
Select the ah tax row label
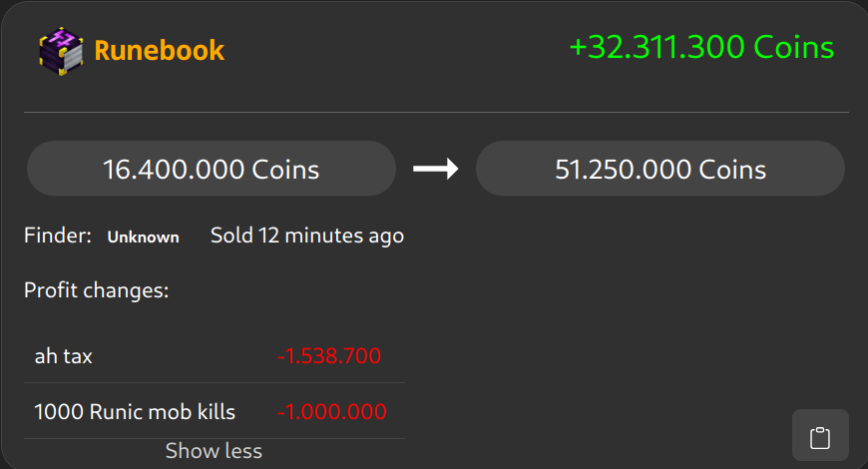64,355
